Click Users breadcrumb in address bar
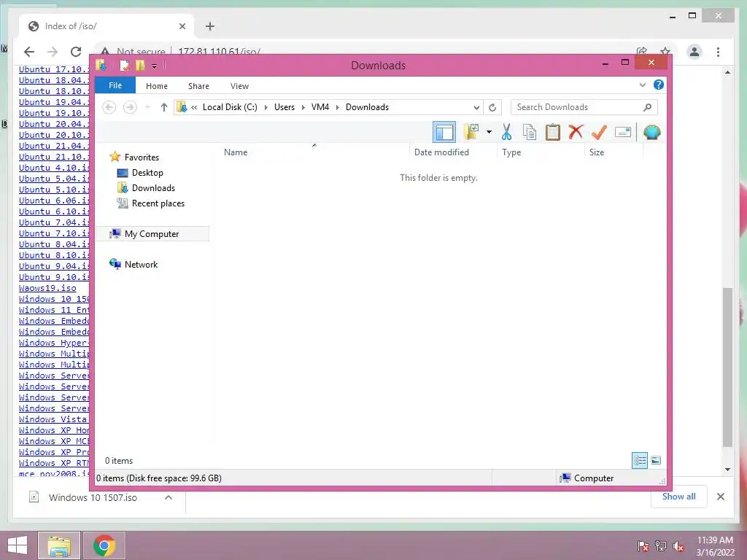 tap(285, 107)
